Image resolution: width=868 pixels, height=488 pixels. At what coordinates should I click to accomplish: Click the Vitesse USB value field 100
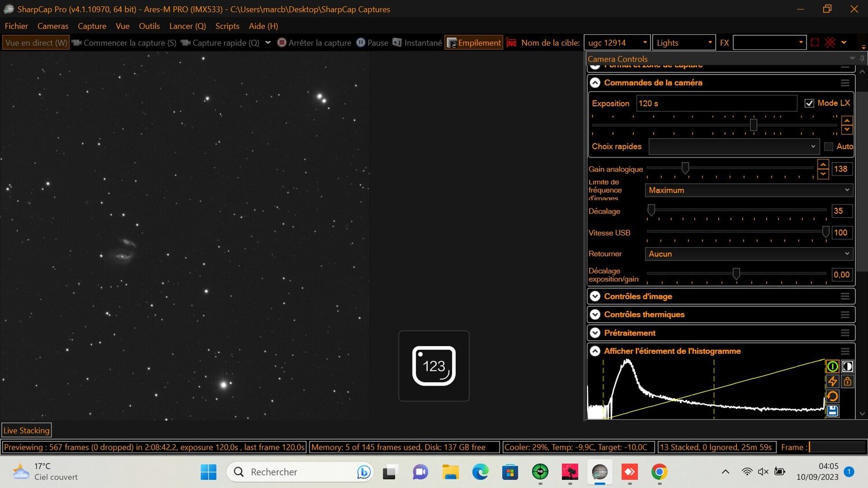coord(842,233)
